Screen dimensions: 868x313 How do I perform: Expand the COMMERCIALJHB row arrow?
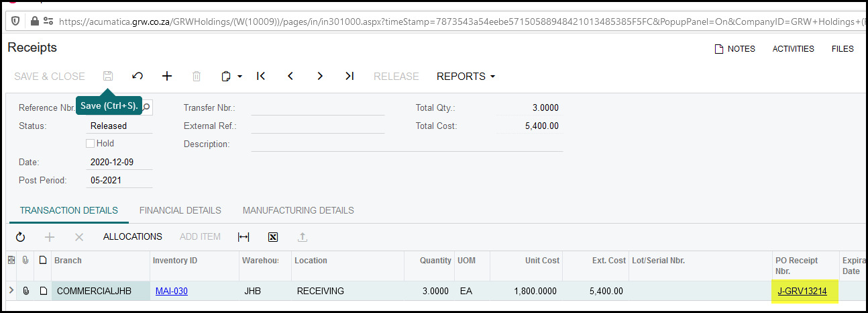[11, 291]
